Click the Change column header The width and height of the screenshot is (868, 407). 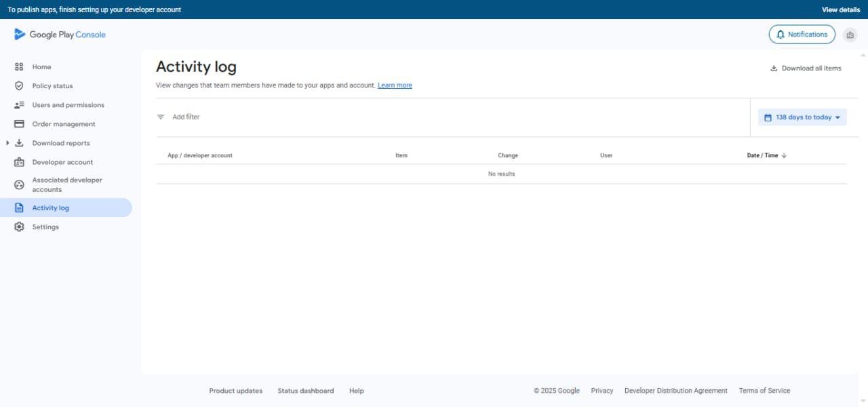pyautogui.click(x=508, y=155)
